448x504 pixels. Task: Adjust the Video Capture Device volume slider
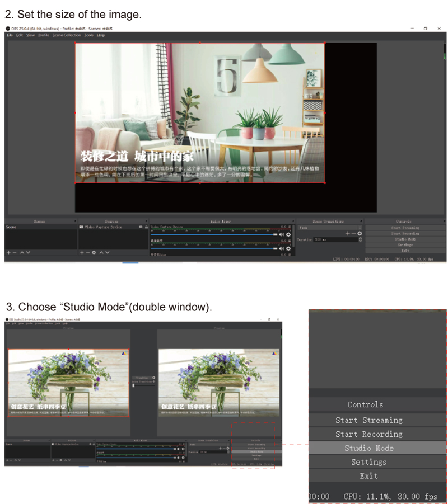point(214,234)
